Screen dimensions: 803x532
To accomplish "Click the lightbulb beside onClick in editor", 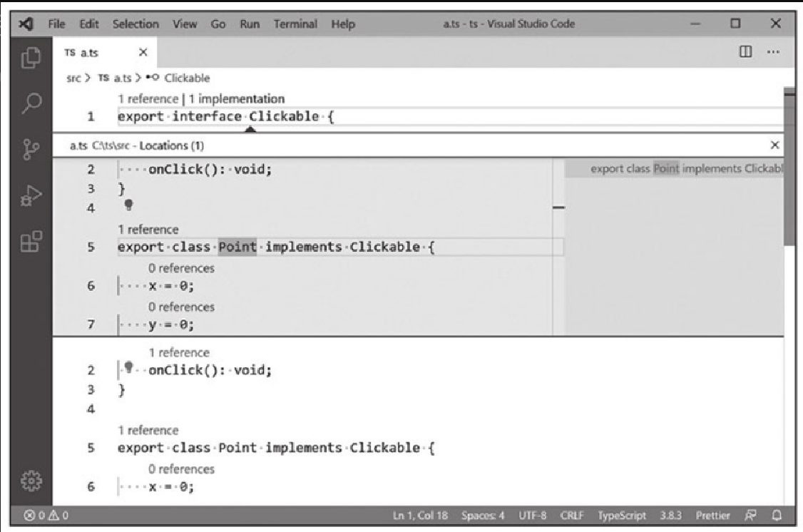I will 128,367.
